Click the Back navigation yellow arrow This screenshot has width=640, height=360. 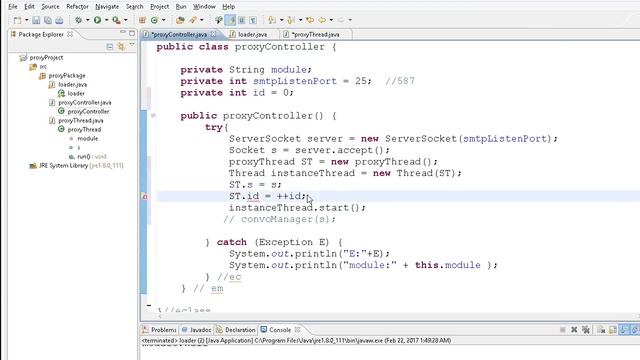click(x=322, y=20)
